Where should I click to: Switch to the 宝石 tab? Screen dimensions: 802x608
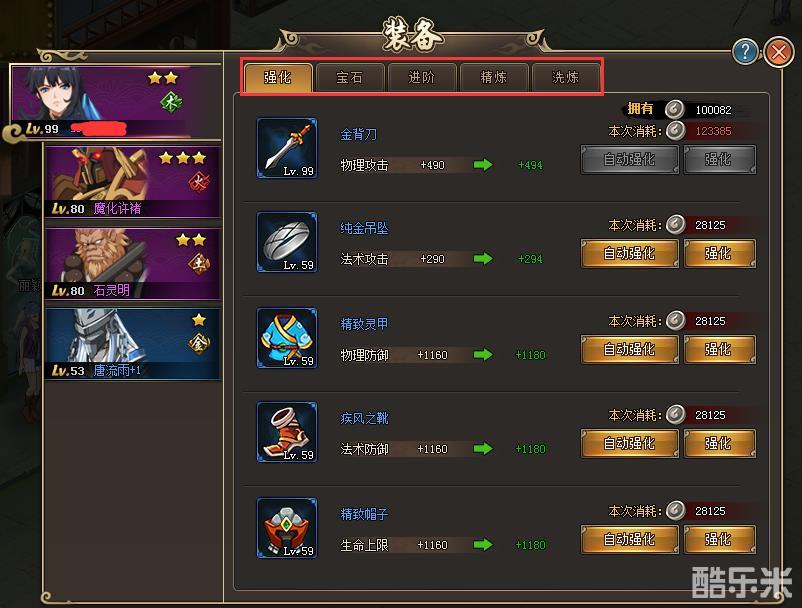[350, 78]
